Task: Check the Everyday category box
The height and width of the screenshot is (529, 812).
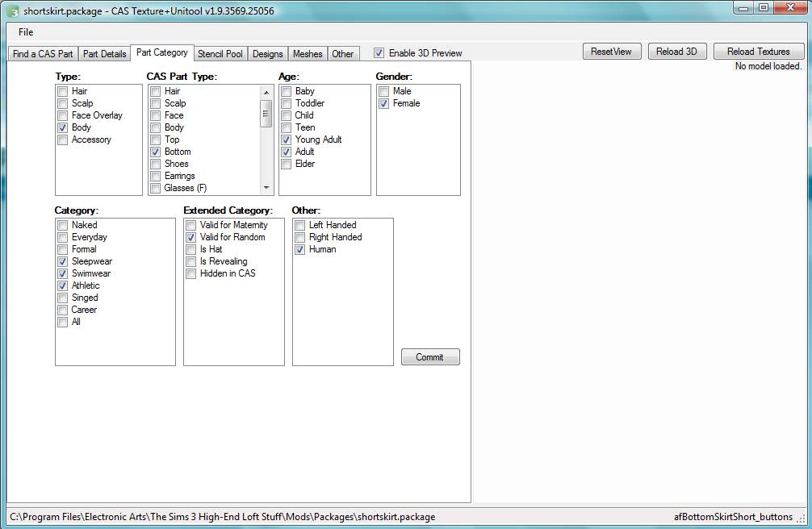Action: [x=63, y=238]
